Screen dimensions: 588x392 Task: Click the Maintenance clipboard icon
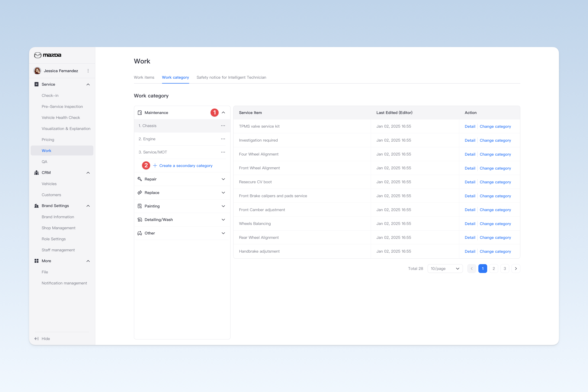(140, 113)
